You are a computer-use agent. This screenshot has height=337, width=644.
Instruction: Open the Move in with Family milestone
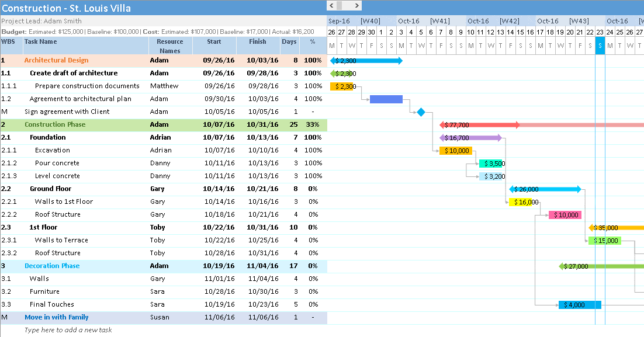coord(56,317)
